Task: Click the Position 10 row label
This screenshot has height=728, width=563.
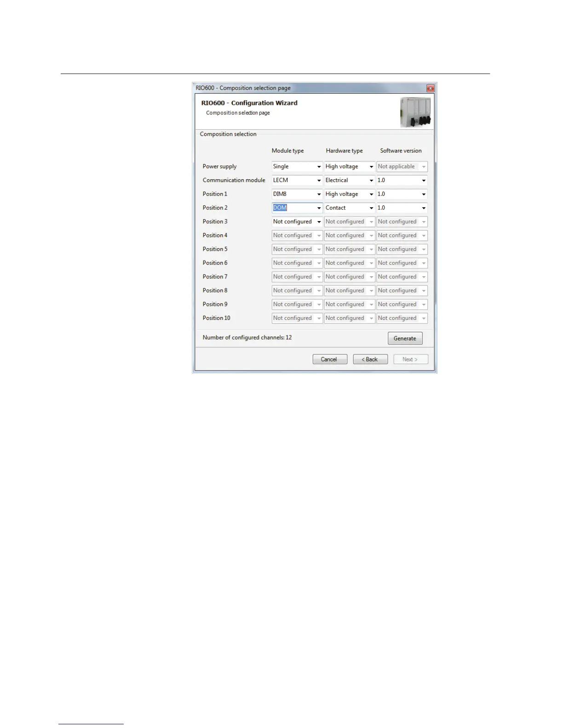Action: (216, 318)
